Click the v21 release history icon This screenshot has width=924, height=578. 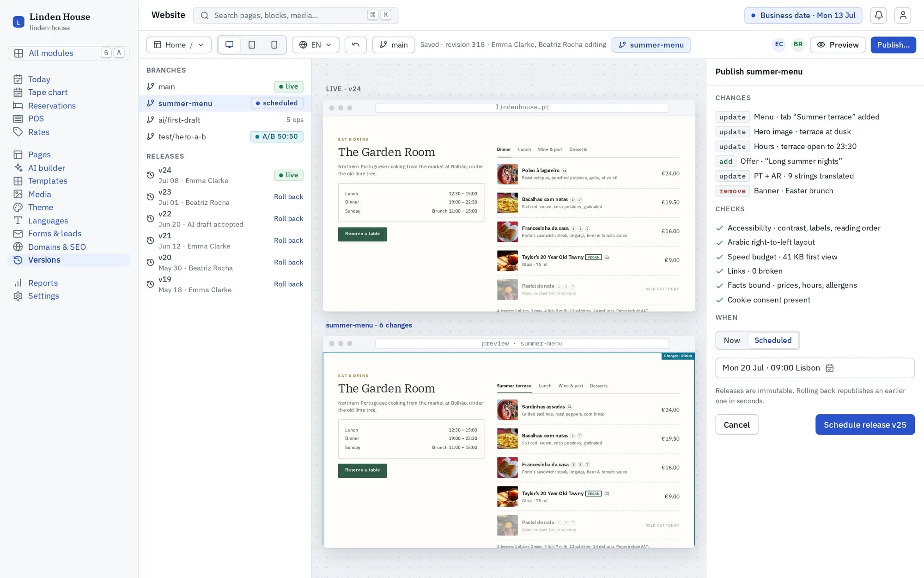click(150, 240)
